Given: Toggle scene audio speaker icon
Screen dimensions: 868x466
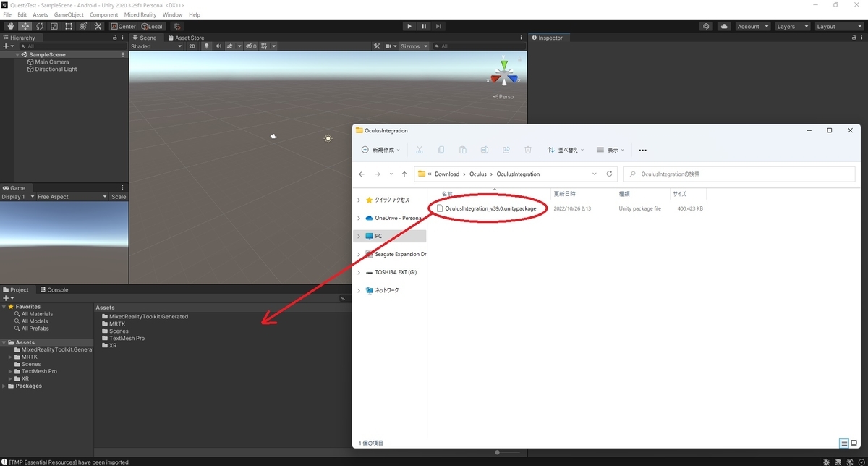Looking at the screenshot, I should click(218, 46).
